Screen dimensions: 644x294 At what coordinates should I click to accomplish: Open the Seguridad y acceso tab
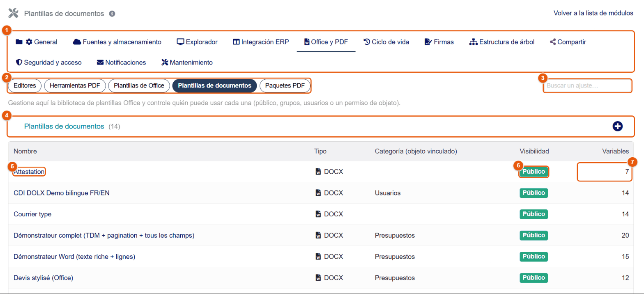(48, 62)
